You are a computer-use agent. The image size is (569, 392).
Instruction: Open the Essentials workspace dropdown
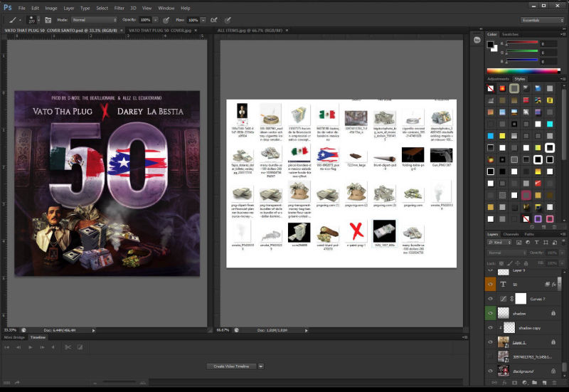(x=542, y=20)
